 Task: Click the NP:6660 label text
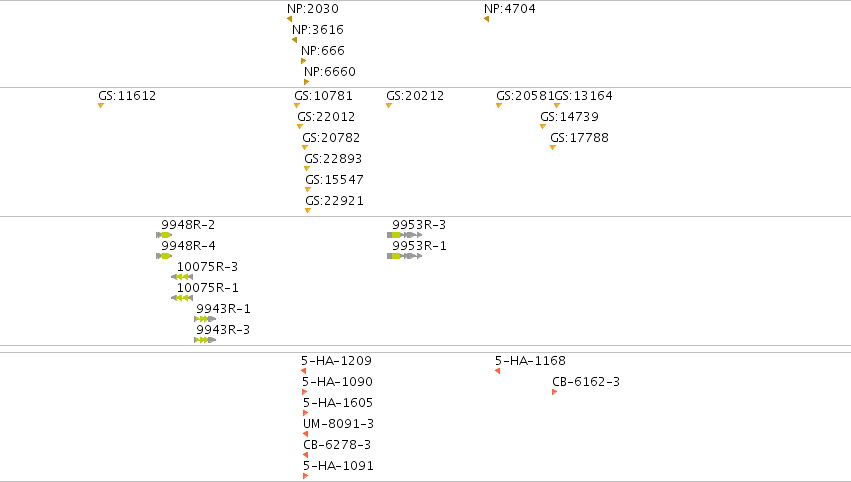(330, 72)
